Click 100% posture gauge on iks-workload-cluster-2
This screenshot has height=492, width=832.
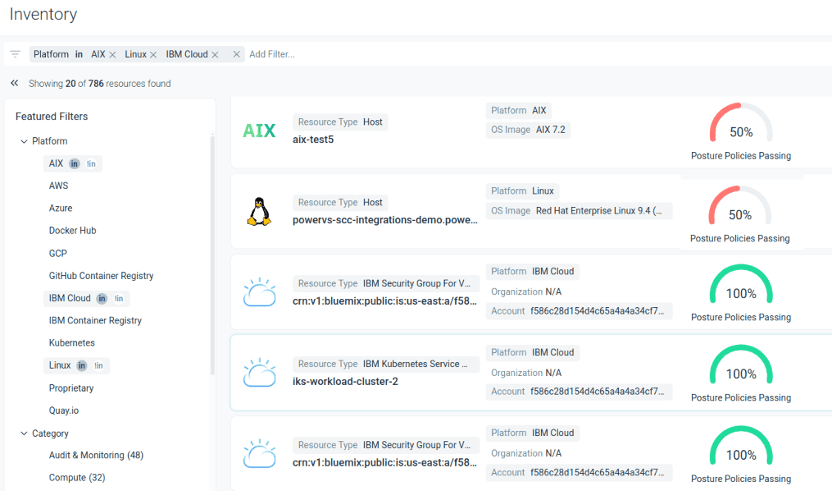coord(741,365)
